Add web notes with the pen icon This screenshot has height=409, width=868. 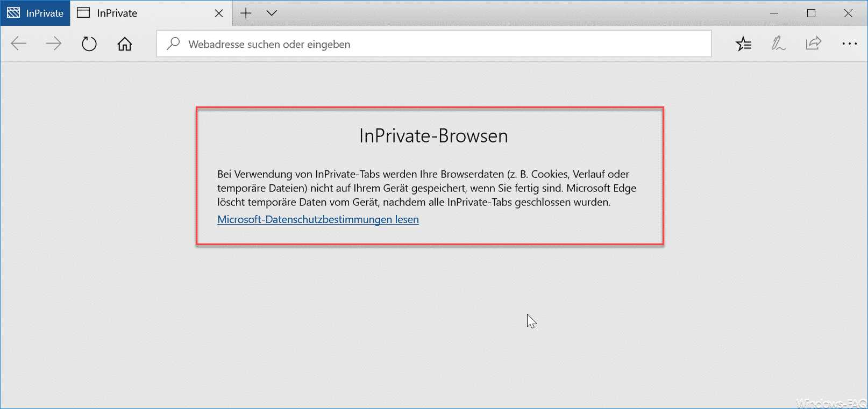point(778,44)
